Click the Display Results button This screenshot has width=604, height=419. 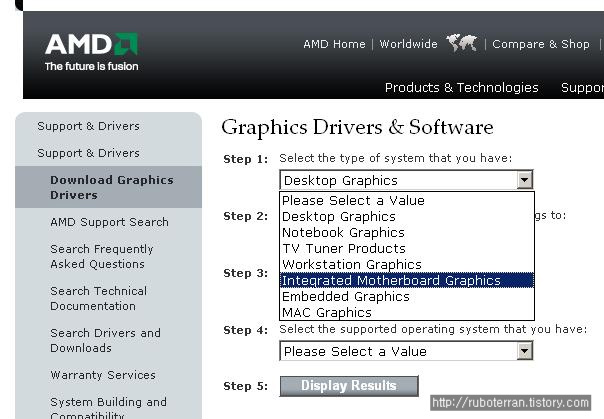click(x=349, y=386)
